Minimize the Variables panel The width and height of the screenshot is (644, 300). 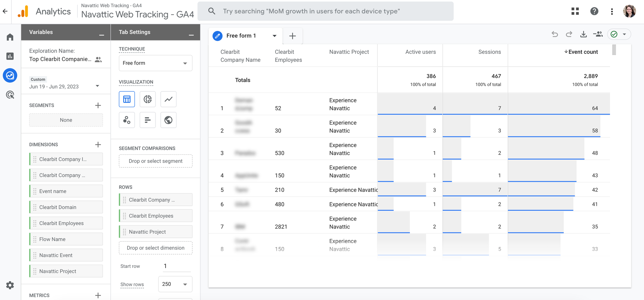102,35
